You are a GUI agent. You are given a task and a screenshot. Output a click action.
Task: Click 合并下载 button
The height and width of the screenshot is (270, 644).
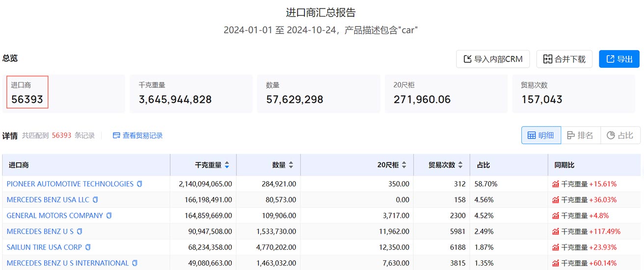pyautogui.click(x=564, y=59)
